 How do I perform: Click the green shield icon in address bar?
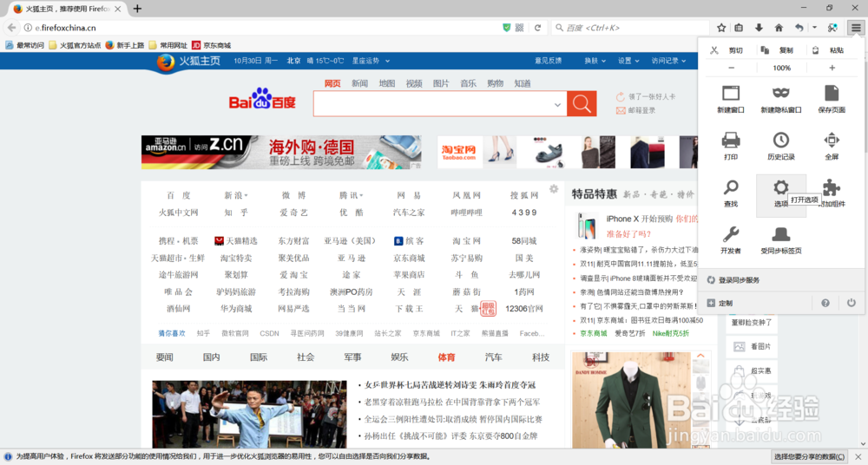point(507,28)
